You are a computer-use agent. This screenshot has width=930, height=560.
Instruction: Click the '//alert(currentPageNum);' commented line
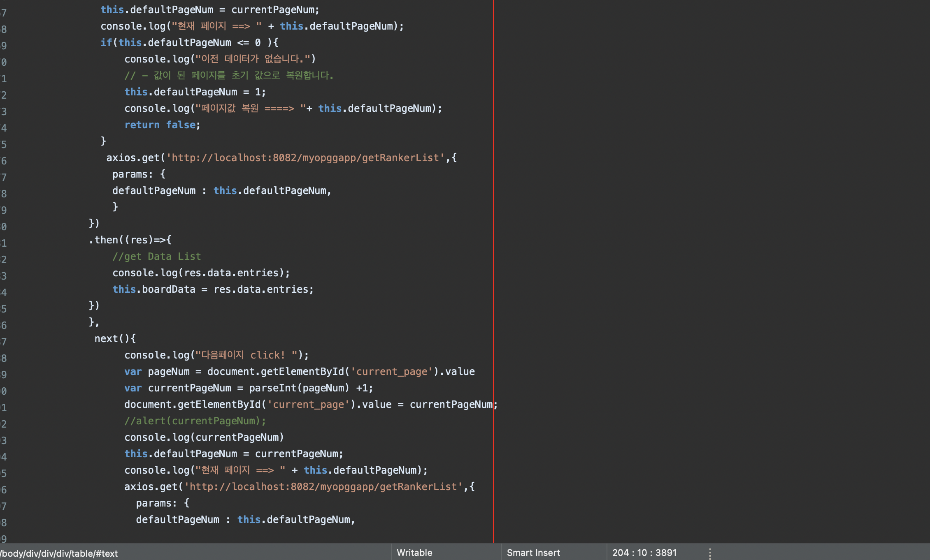195,421
